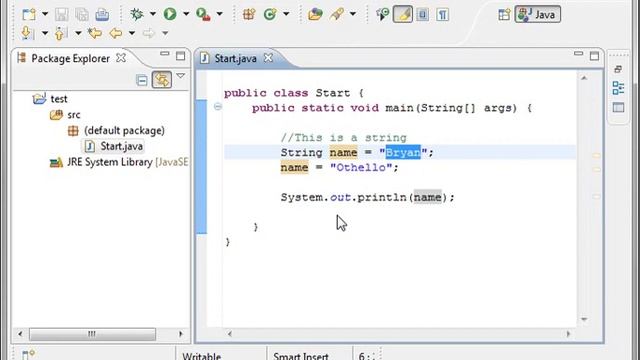The image size is (640, 360).
Task: Close the Start.java editor tab
Action: click(x=268, y=58)
